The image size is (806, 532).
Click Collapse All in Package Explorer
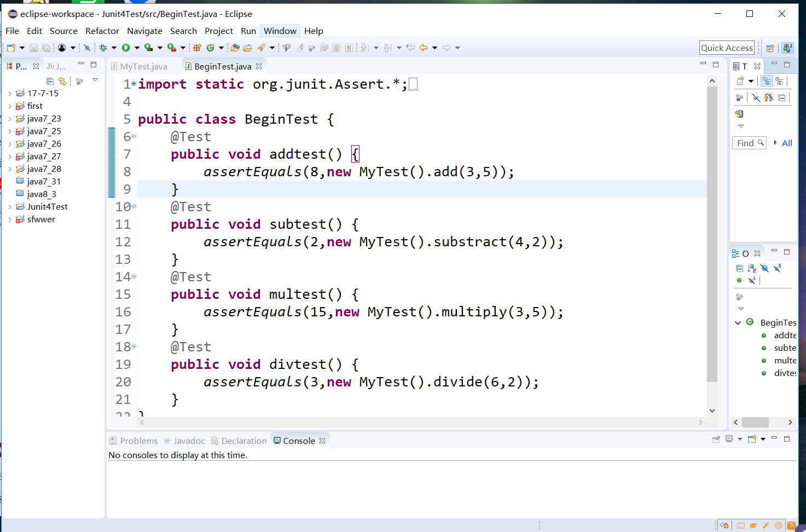pyautogui.click(x=50, y=81)
